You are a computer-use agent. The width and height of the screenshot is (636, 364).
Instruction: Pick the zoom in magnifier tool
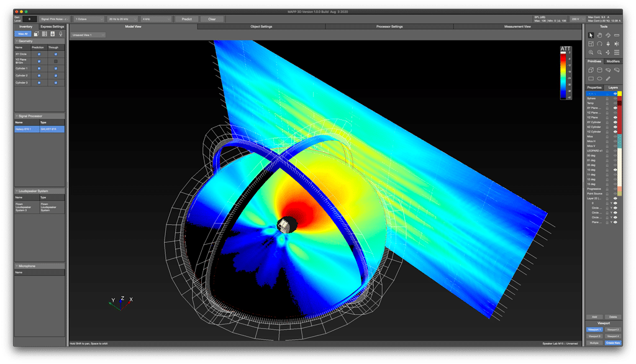click(x=591, y=53)
